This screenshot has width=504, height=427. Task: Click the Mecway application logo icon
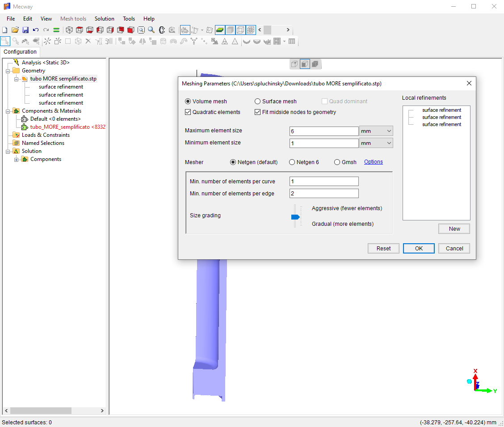pos(7,6)
